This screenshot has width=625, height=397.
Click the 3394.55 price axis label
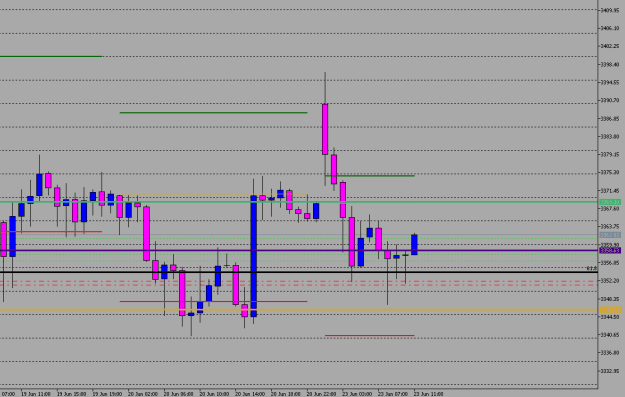click(610, 83)
